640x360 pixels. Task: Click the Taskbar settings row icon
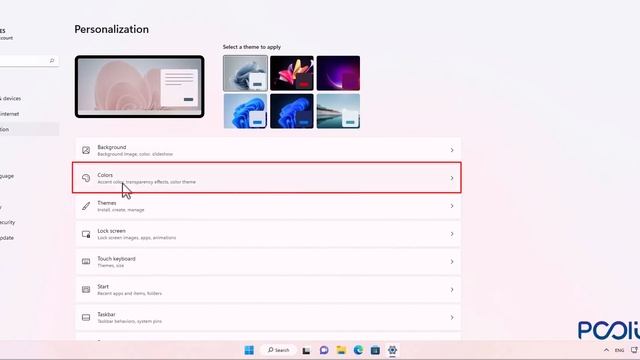pos(86,318)
